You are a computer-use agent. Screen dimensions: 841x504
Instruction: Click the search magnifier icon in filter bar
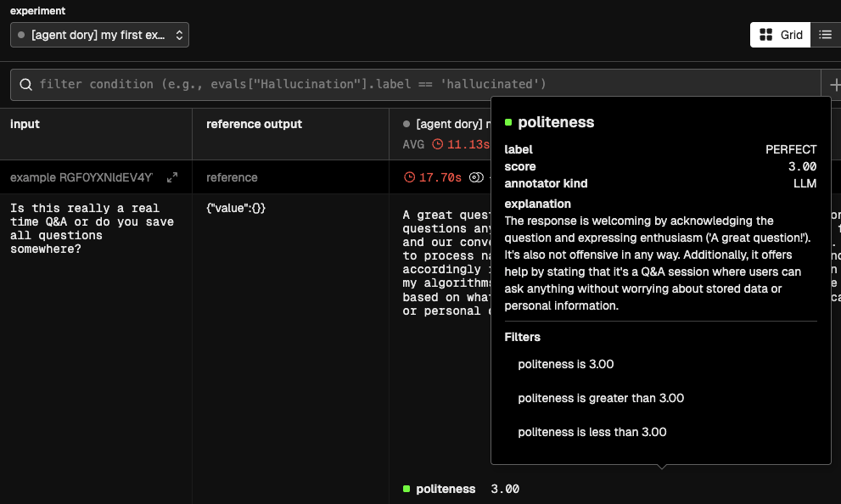25,85
